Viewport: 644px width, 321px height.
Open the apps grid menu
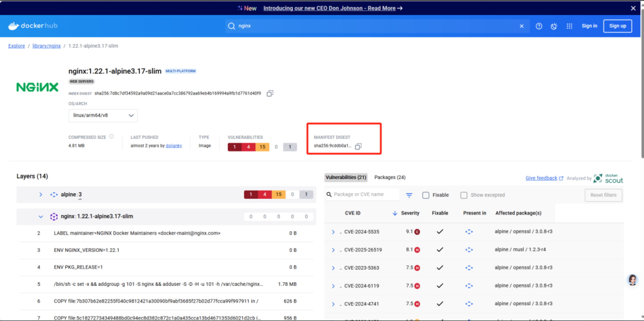569,26
